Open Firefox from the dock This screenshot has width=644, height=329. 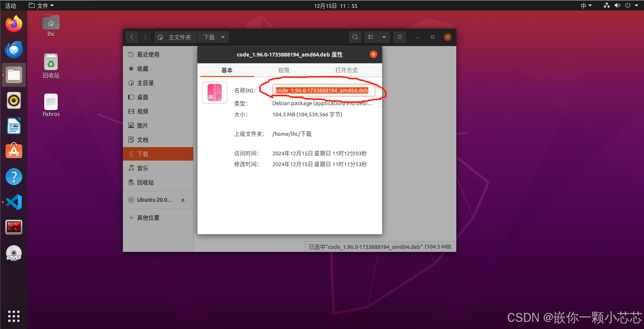(14, 24)
